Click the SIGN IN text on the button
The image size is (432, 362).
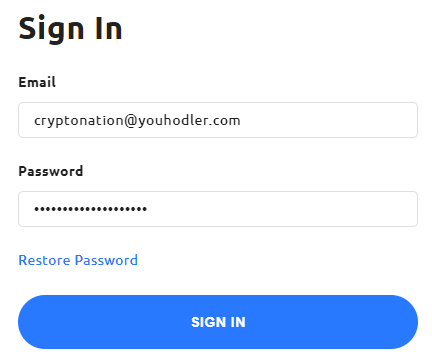218,322
